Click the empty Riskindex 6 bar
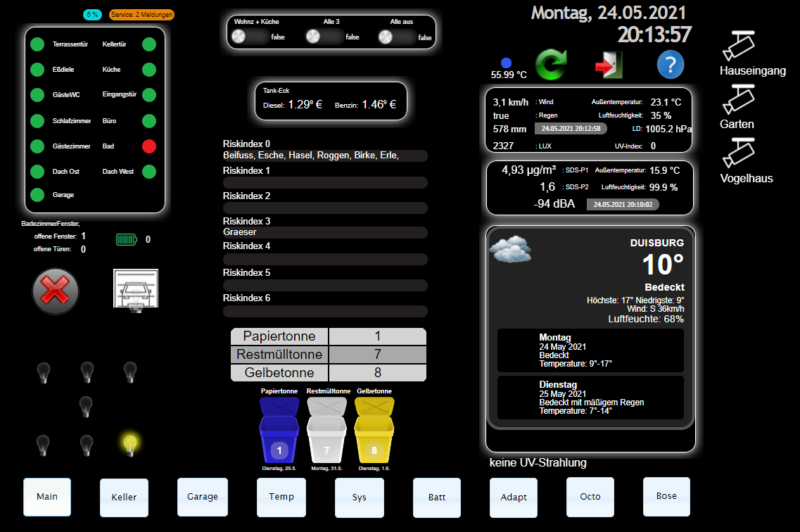 [325, 311]
